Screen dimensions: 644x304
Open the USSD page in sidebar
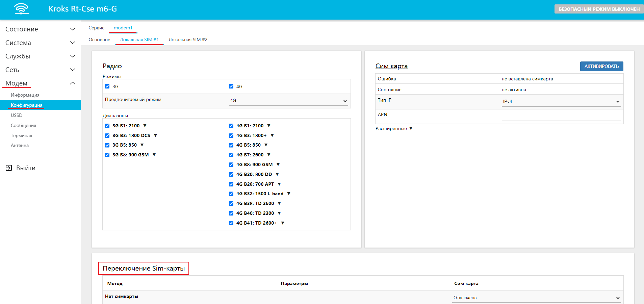[x=17, y=115]
